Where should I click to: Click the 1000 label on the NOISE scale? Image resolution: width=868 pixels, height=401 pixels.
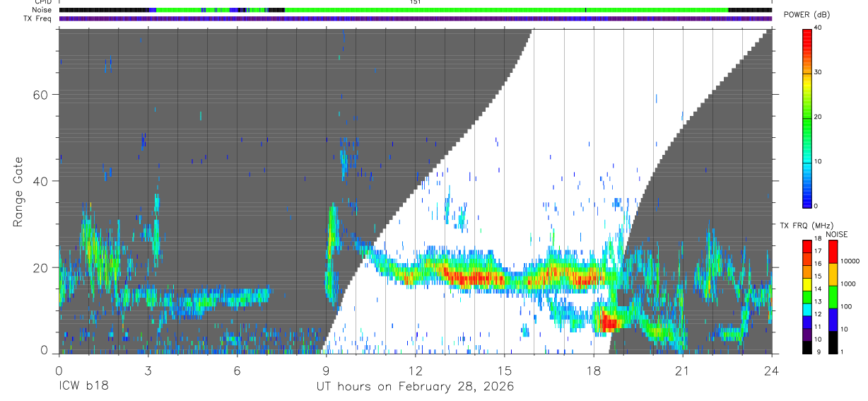[x=848, y=284]
